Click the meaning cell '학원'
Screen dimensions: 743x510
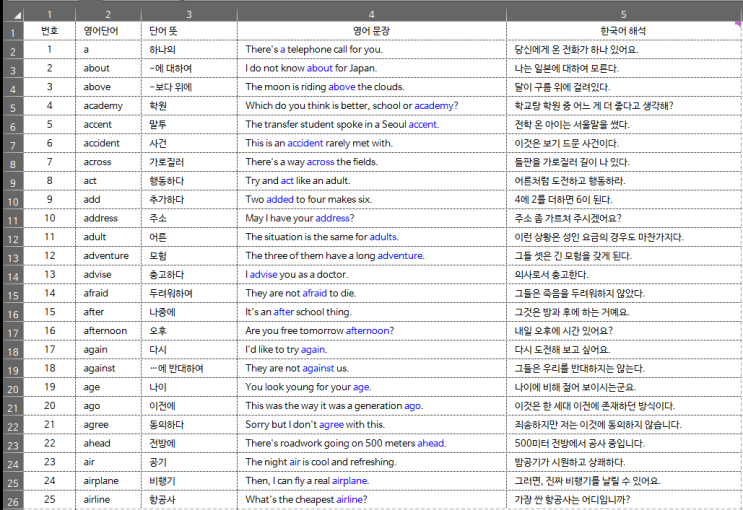point(189,106)
